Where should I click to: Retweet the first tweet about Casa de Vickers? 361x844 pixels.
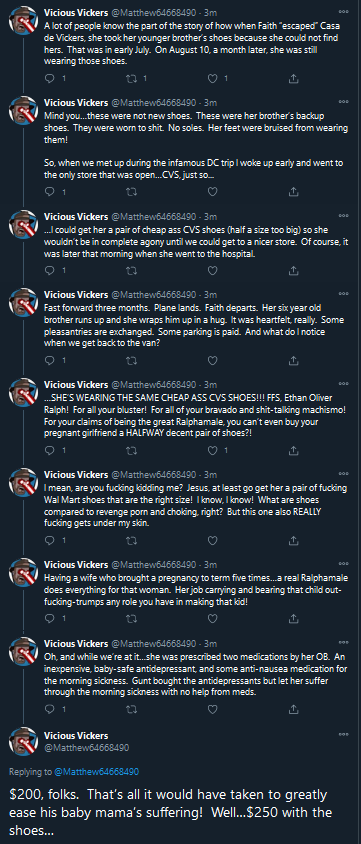pyautogui.click(x=131, y=79)
